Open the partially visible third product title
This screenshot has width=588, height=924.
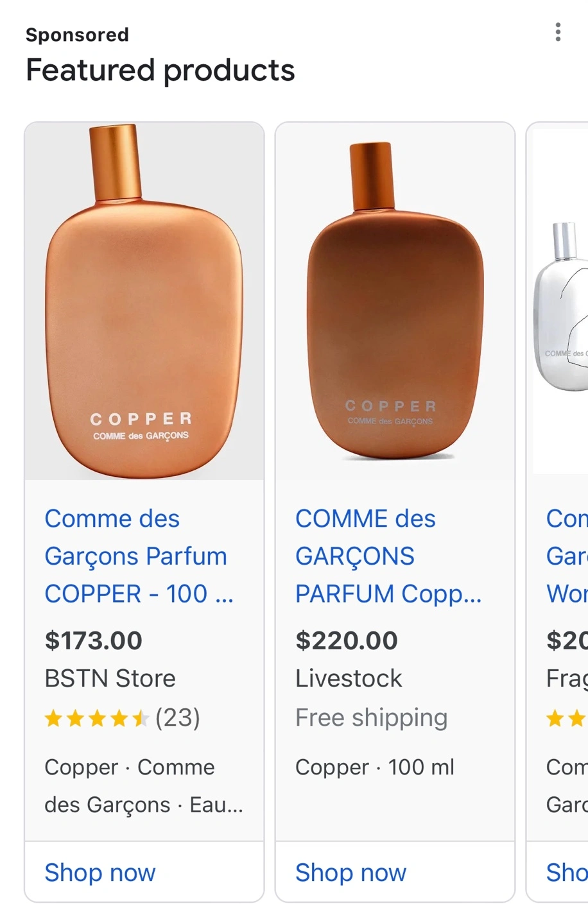click(x=566, y=556)
